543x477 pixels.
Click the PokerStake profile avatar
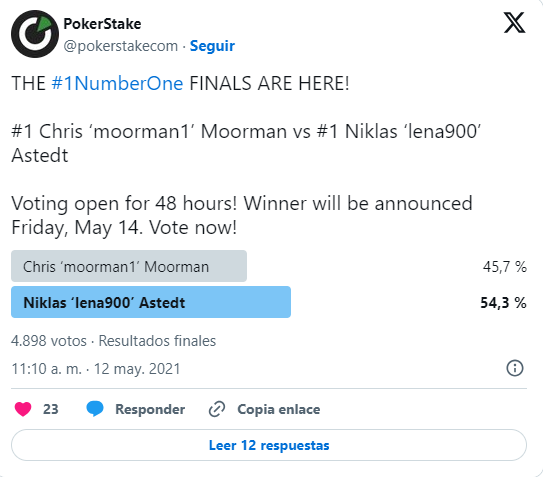[x=35, y=34]
